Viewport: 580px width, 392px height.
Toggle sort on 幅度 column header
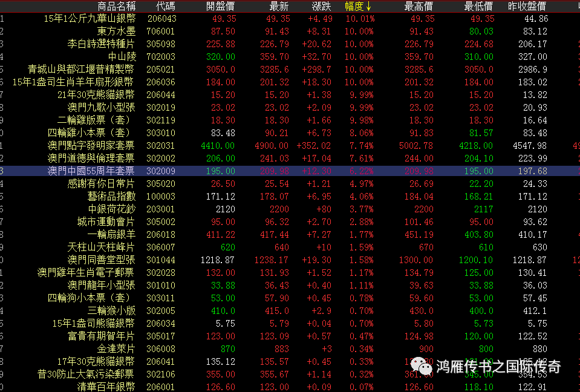coord(357,6)
